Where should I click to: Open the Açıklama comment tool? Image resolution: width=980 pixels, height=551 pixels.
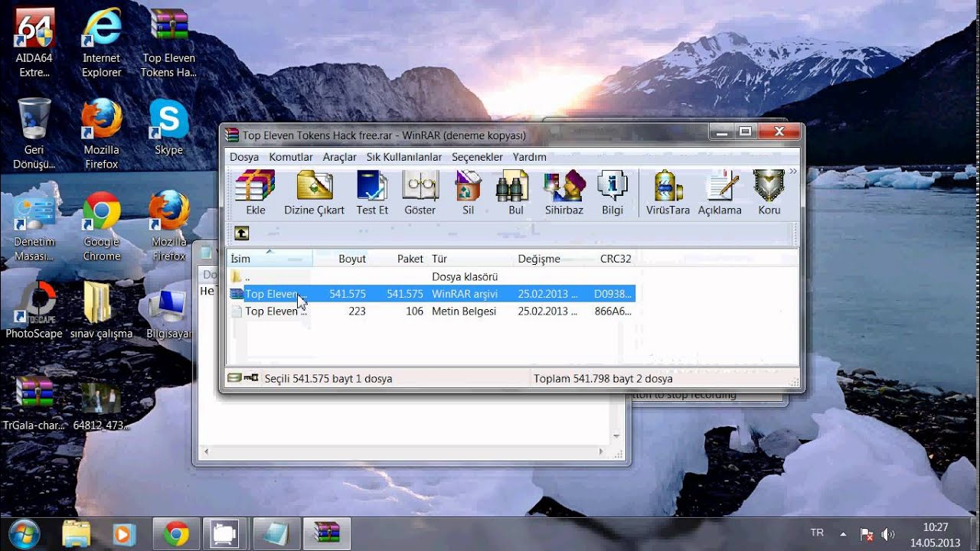(720, 193)
